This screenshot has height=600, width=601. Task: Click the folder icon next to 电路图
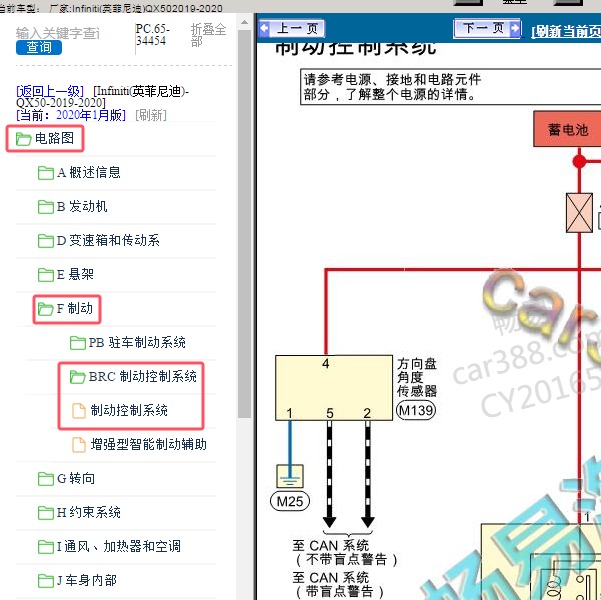point(23,139)
